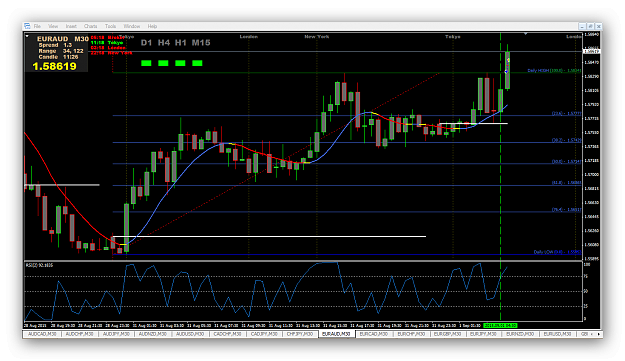
Task: Select the active EURAUD,M30 chart tab
Action: 337,334
